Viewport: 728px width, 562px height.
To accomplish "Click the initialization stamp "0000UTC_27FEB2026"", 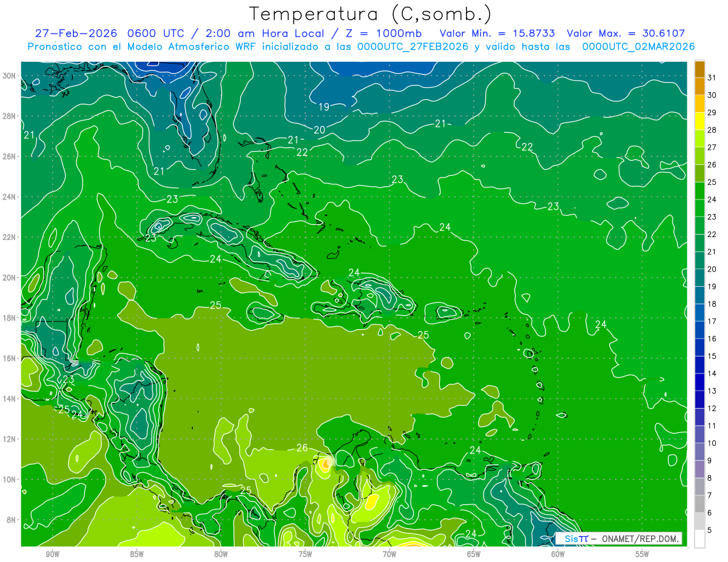I will point(413,47).
